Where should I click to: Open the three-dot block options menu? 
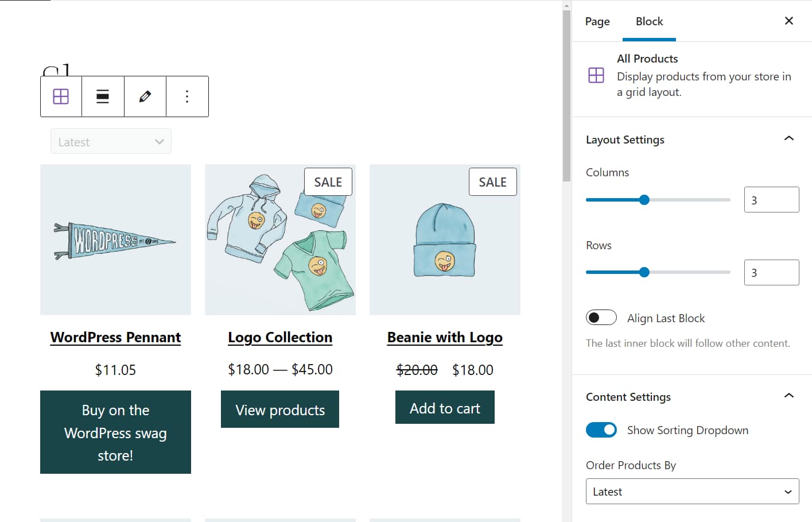(x=187, y=96)
